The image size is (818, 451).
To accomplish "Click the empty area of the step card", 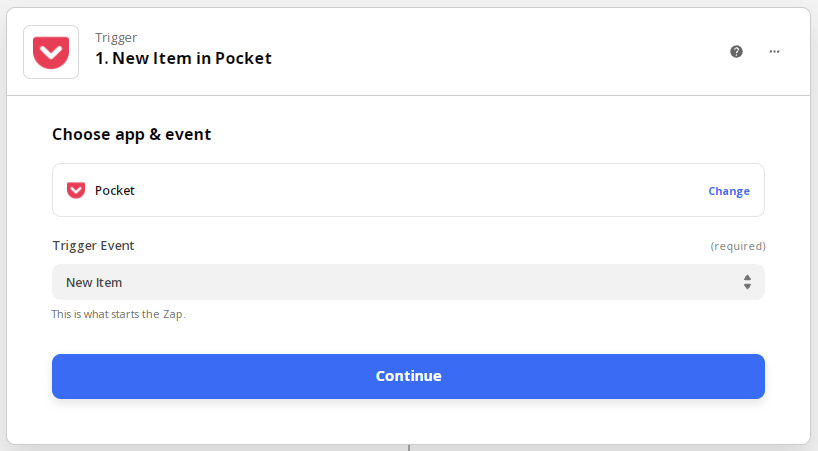I will (408, 422).
